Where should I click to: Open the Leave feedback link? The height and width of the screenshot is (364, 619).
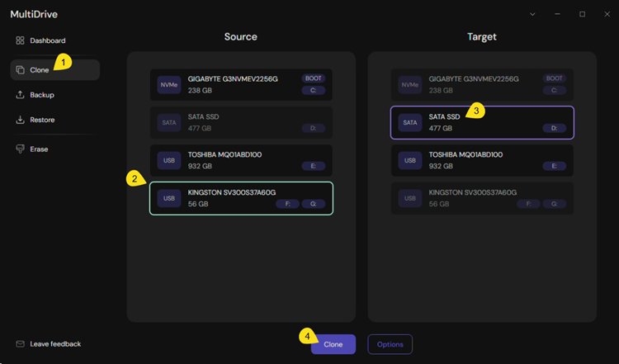pos(55,343)
